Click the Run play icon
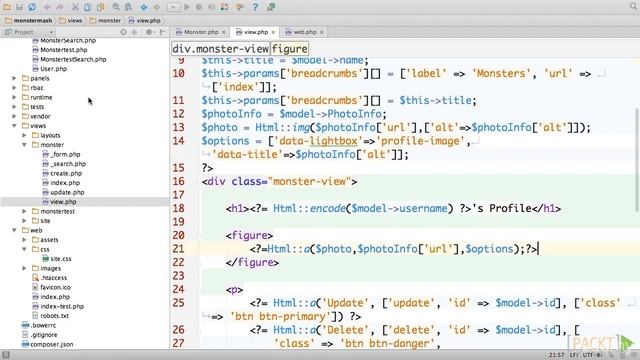The width and height of the screenshot is (640, 360). coord(187,7)
